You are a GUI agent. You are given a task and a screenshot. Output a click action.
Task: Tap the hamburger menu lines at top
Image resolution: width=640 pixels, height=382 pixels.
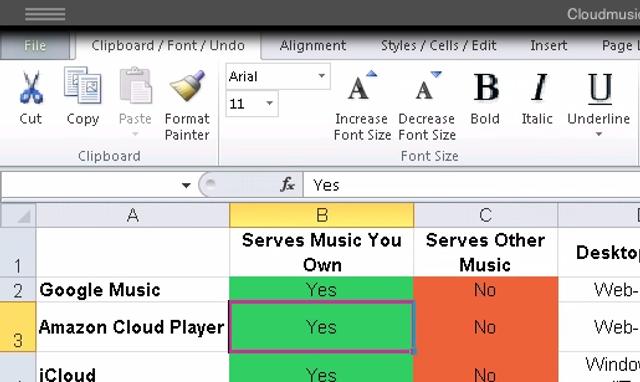click(45, 14)
